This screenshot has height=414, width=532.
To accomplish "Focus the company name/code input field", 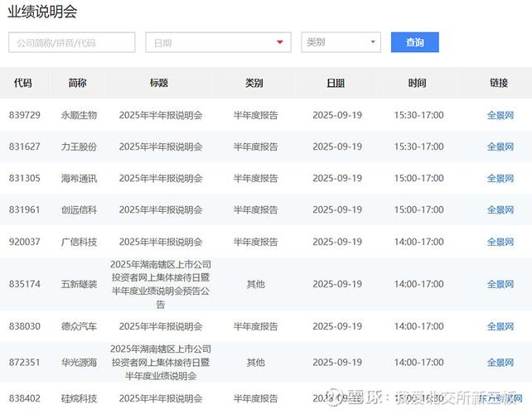I will click(71, 42).
